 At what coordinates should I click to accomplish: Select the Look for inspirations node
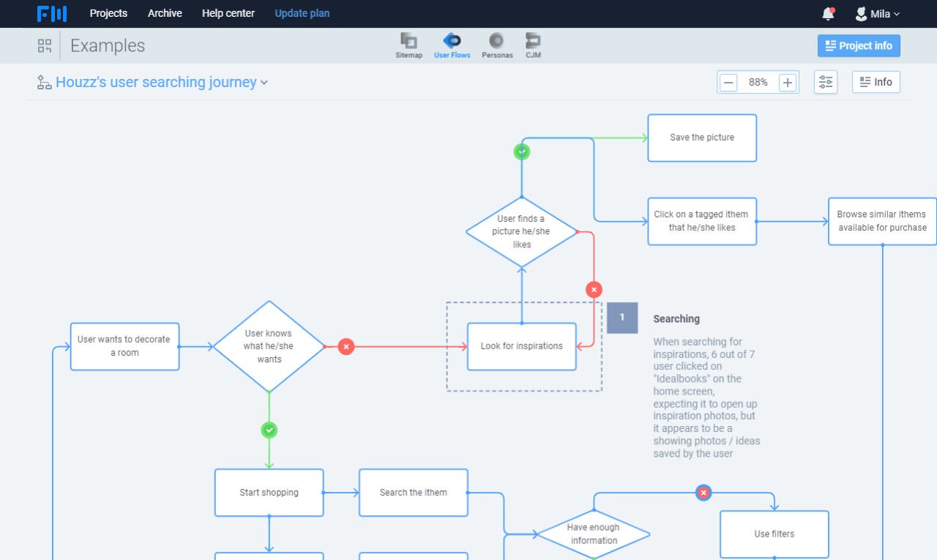(521, 346)
